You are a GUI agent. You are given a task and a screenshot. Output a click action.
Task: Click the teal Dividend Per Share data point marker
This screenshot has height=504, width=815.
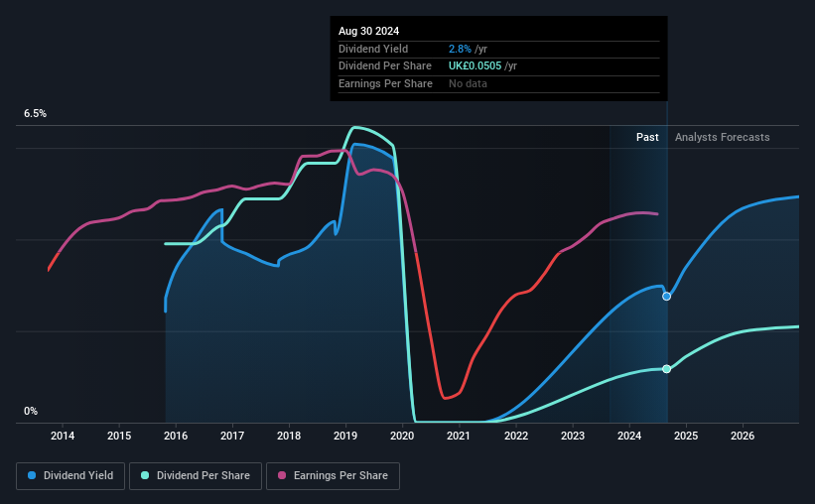(x=666, y=369)
